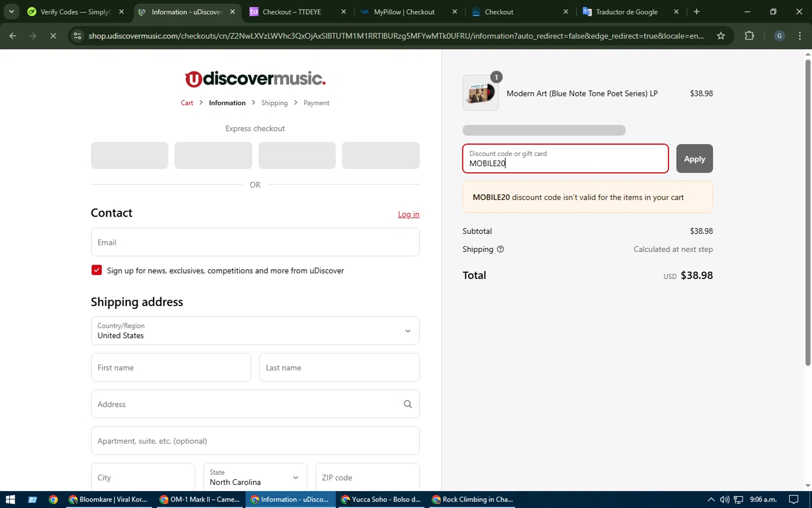The image size is (812, 508).
Task: Switch to MyPillow | Checkout tab
Action: [x=408, y=11]
